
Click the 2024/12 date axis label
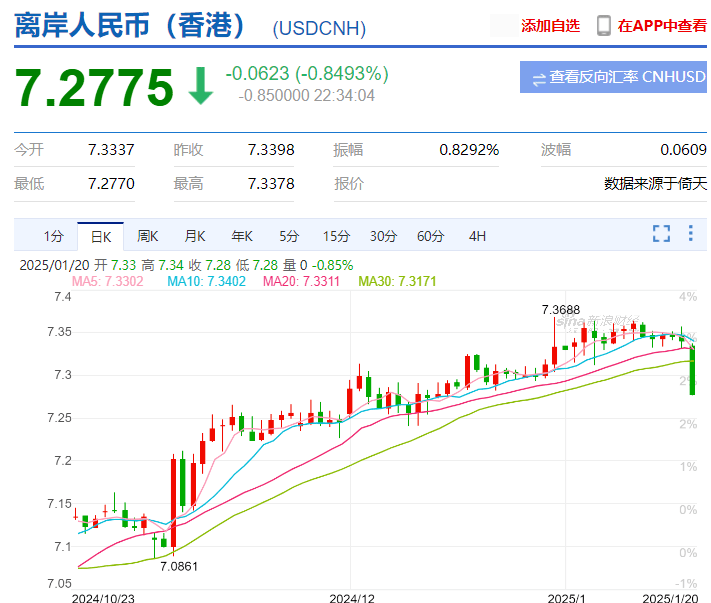coord(352,598)
